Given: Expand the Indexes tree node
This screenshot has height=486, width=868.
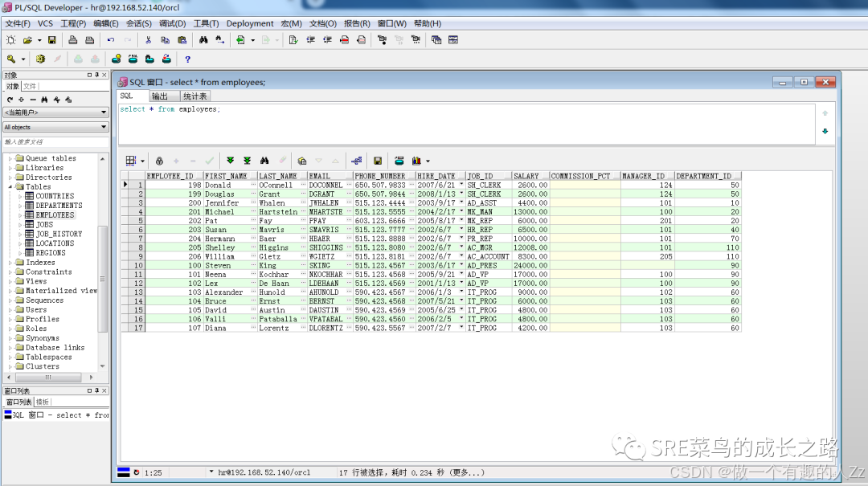Looking at the screenshot, I should pos(10,263).
